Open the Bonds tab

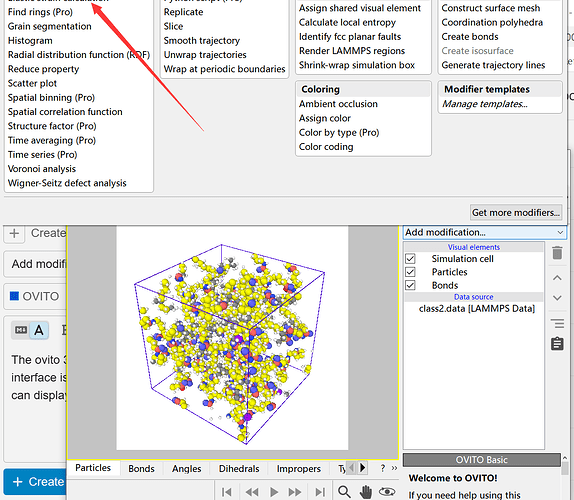(x=141, y=469)
